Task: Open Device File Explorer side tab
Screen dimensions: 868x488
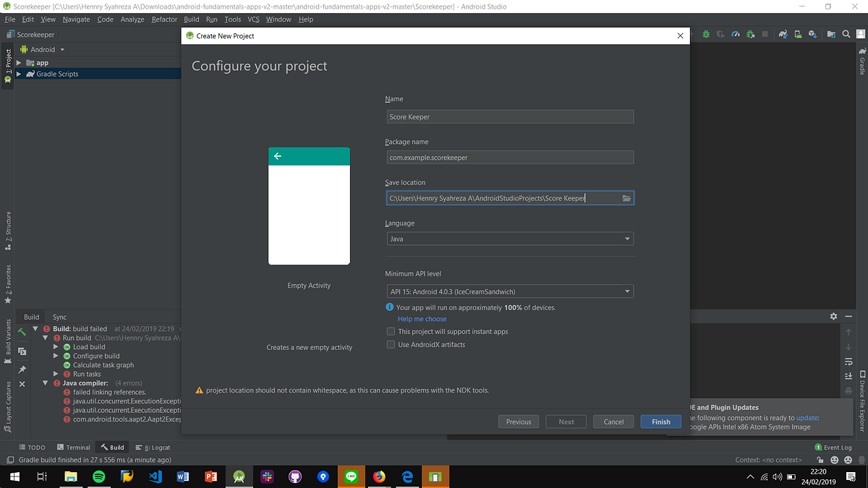Action: pos(862,401)
